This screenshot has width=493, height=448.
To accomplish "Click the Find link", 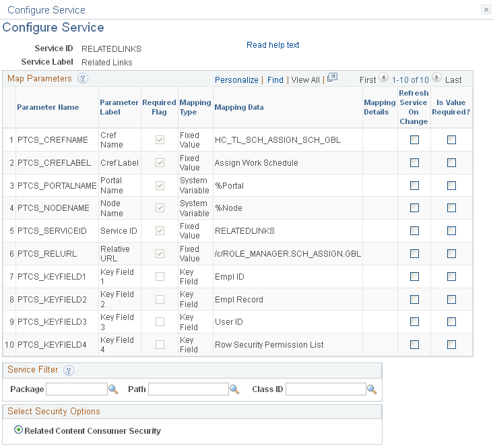I will 275,80.
